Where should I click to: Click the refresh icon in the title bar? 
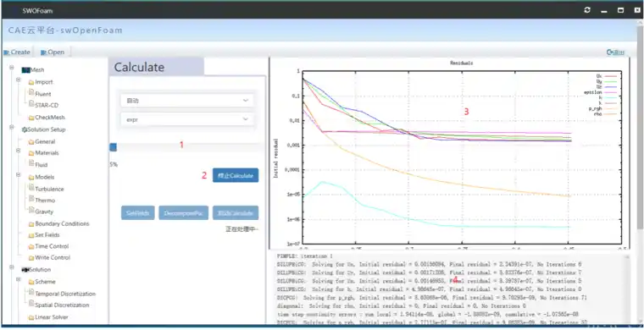(587, 10)
